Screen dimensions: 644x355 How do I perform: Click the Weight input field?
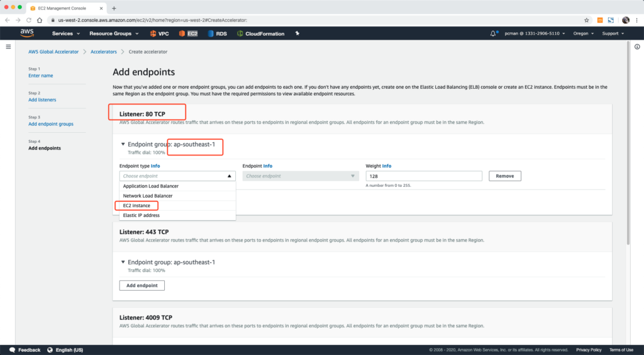(x=423, y=176)
